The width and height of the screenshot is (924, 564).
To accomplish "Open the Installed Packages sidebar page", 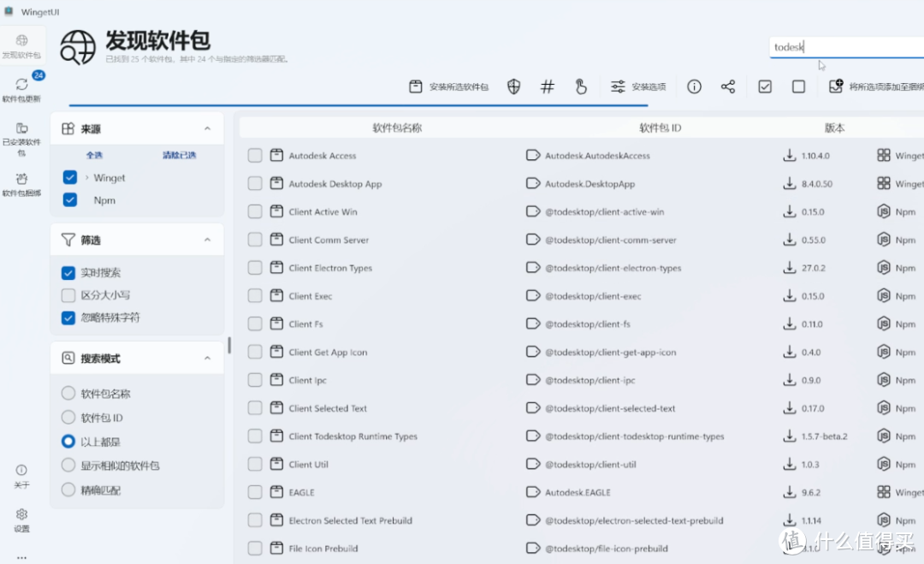I will (x=21, y=140).
